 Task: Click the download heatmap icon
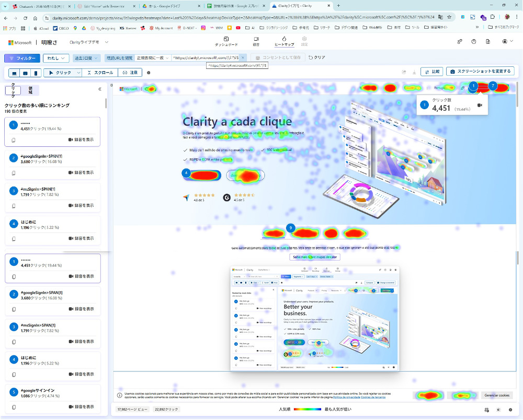tap(414, 72)
